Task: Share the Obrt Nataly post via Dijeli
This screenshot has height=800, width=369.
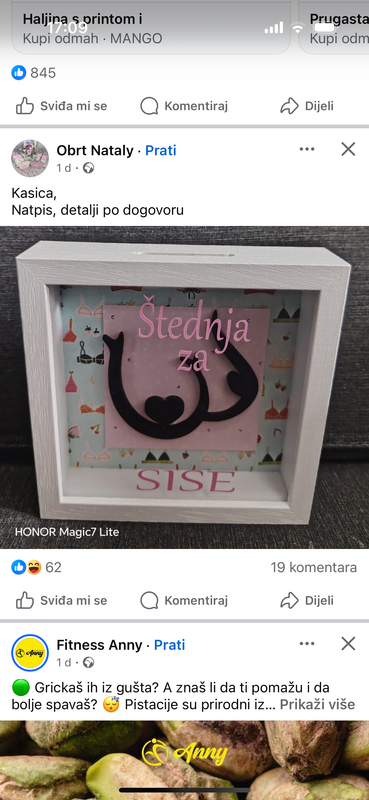Action: [307, 601]
